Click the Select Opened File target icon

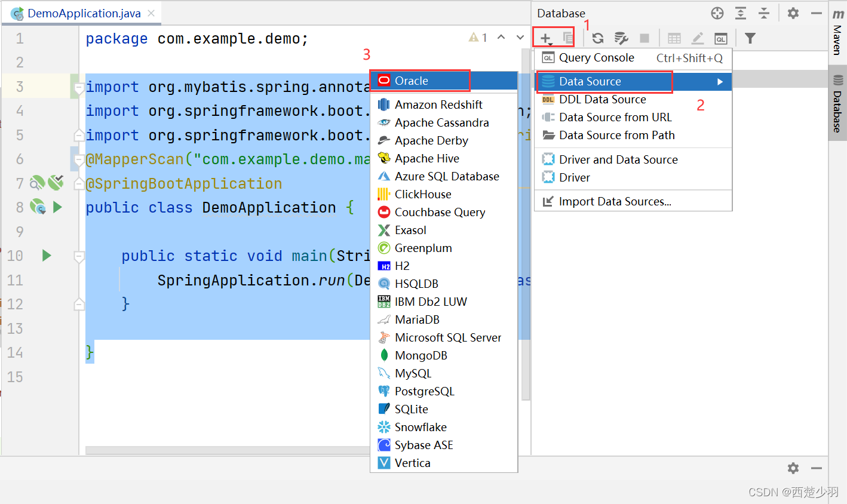(x=717, y=13)
